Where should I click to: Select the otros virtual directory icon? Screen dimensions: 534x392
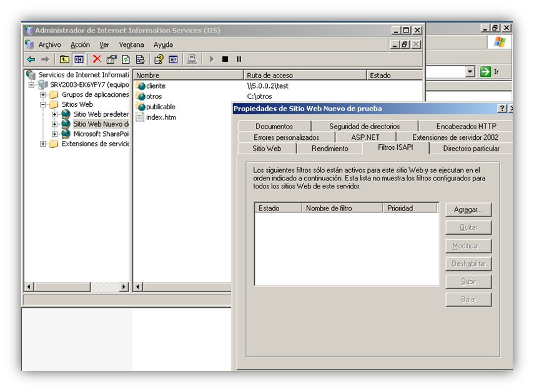tap(141, 96)
